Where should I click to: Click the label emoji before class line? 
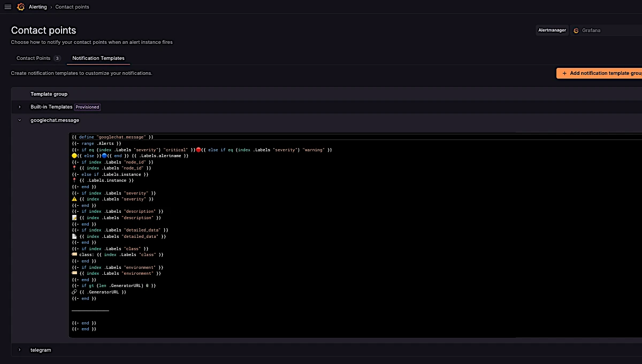point(74,254)
